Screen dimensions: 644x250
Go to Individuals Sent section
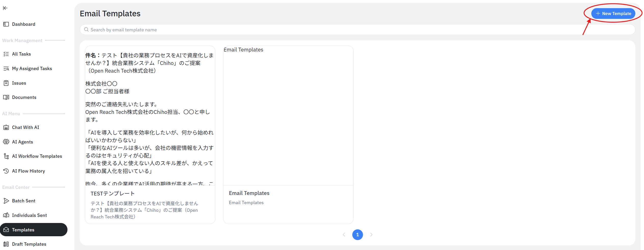tap(29, 215)
